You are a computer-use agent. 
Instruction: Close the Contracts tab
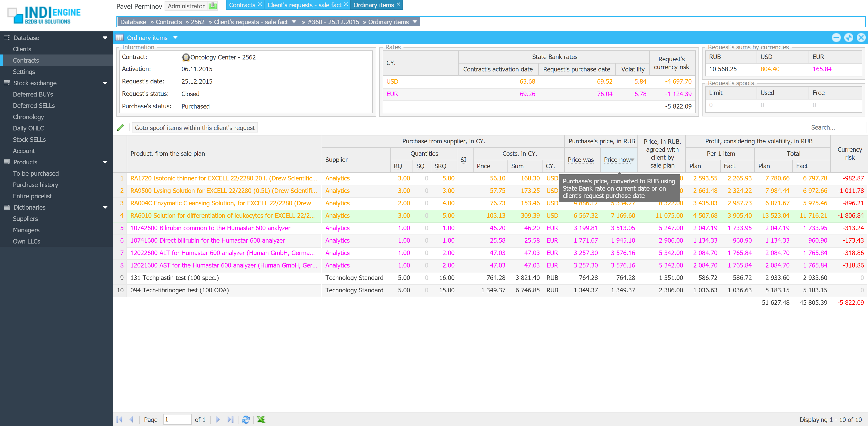260,5
